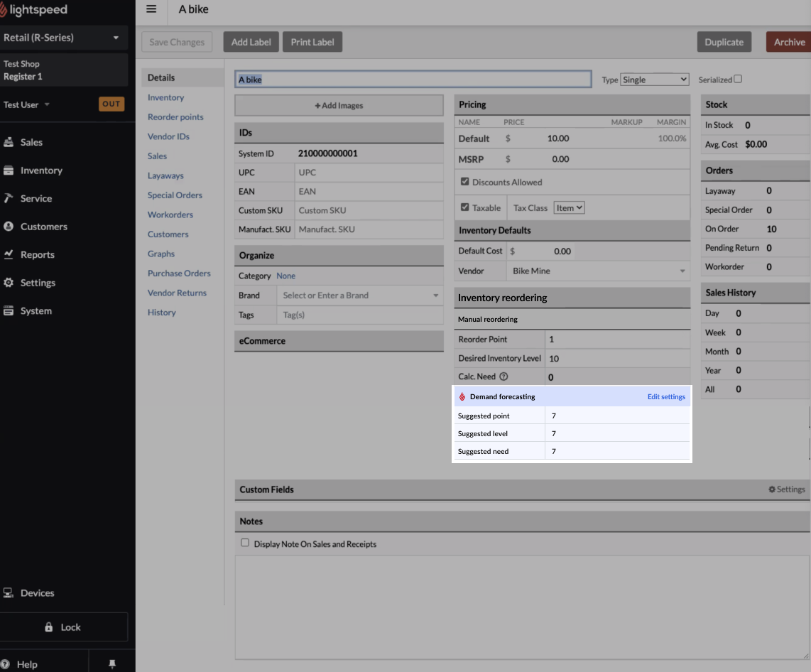The image size is (811, 672).
Task: Click the hamburger menu icon
Action: click(x=151, y=9)
